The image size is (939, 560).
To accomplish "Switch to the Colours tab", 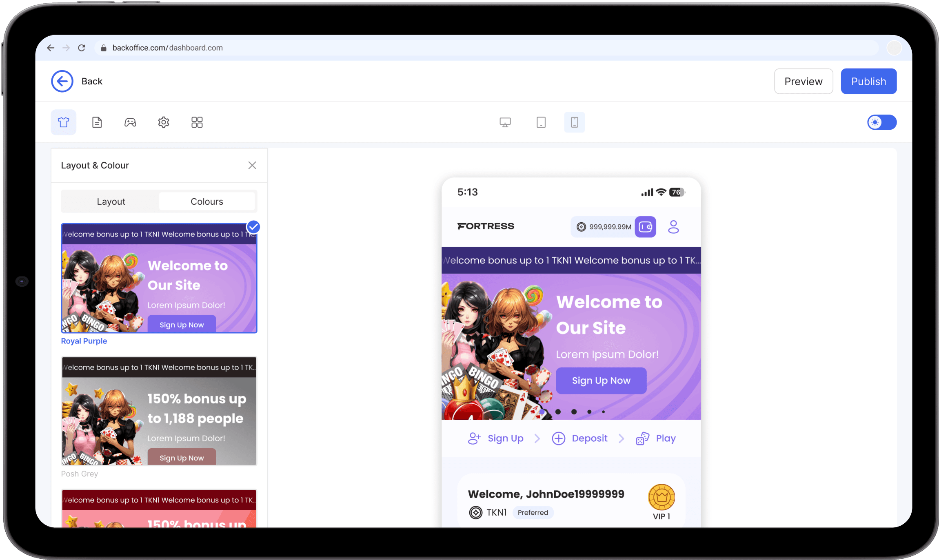I will [x=207, y=201].
